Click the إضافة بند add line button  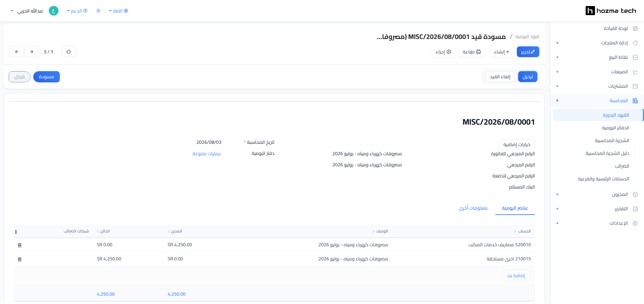coord(516,276)
